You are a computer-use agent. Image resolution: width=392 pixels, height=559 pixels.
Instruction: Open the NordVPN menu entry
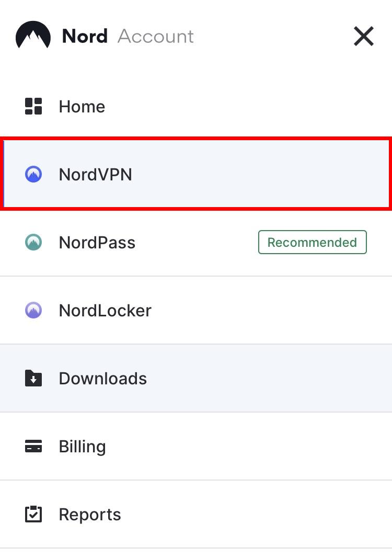[x=96, y=174]
